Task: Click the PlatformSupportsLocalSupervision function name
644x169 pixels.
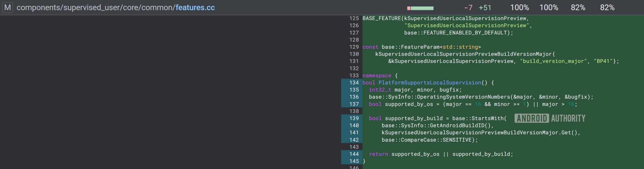Action: [430, 83]
